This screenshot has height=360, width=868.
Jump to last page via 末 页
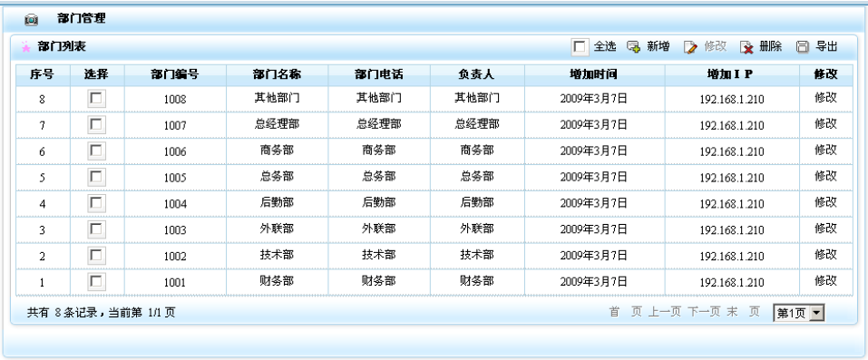(x=744, y=312)
